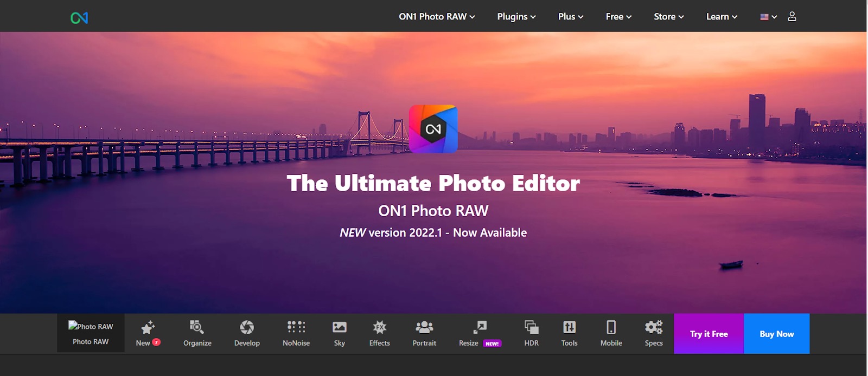The image size is (868, 376).
Task: Click the NoNoise tab label
Action: pyautogui.click(x=296, y=343)
